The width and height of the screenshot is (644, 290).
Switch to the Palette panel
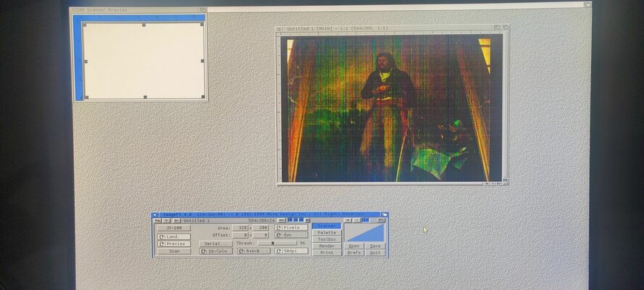pos(327,233)
